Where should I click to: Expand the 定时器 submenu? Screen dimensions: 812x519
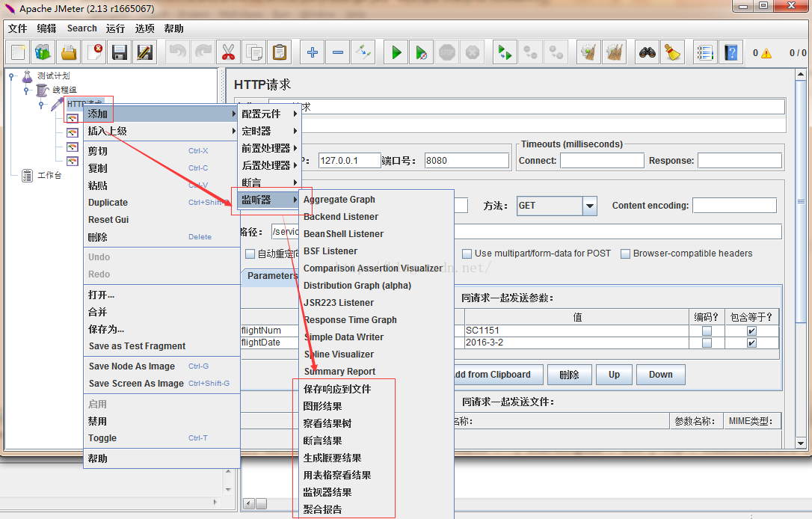[269, 131]
